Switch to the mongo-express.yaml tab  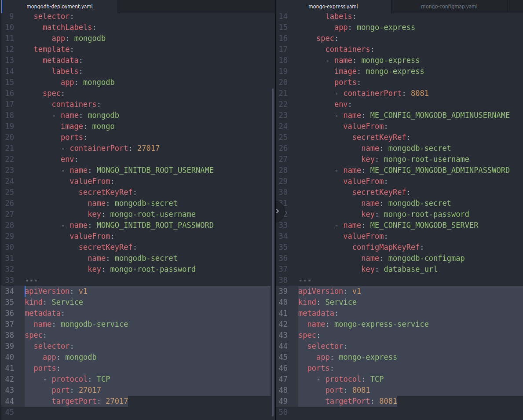point(333,6)
